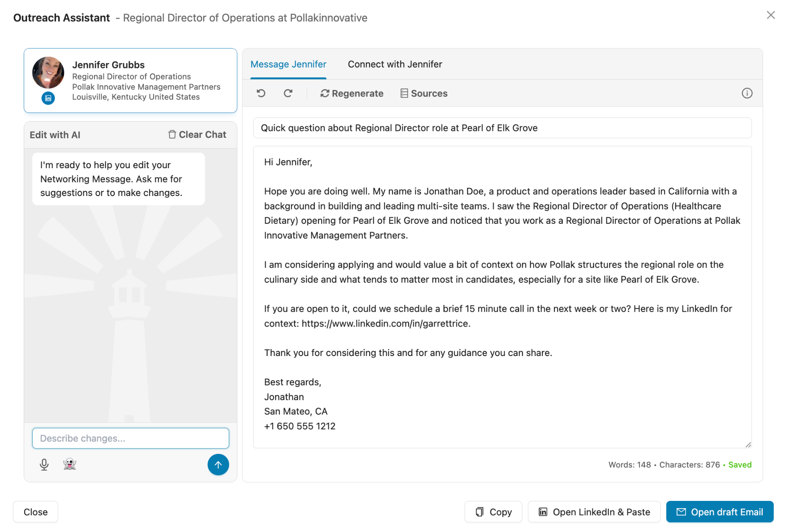Send chat with the blue arrow button
The width and height of the screenshot is (786, 532).
pos(218,464)
